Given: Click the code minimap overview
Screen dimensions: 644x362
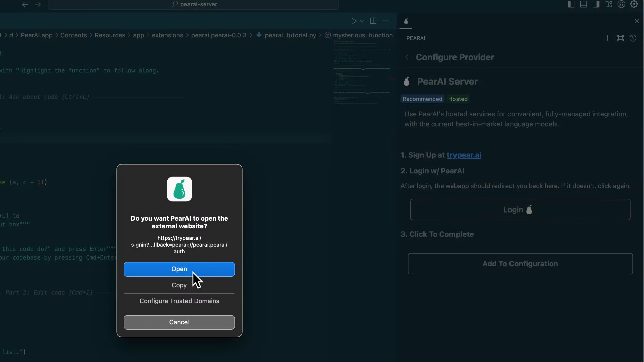Looking at the screenshot, I should (362, 72).
